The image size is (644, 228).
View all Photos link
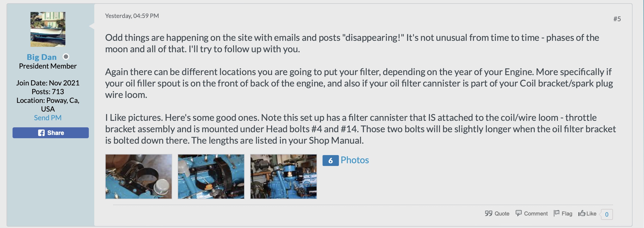[355, 160]
